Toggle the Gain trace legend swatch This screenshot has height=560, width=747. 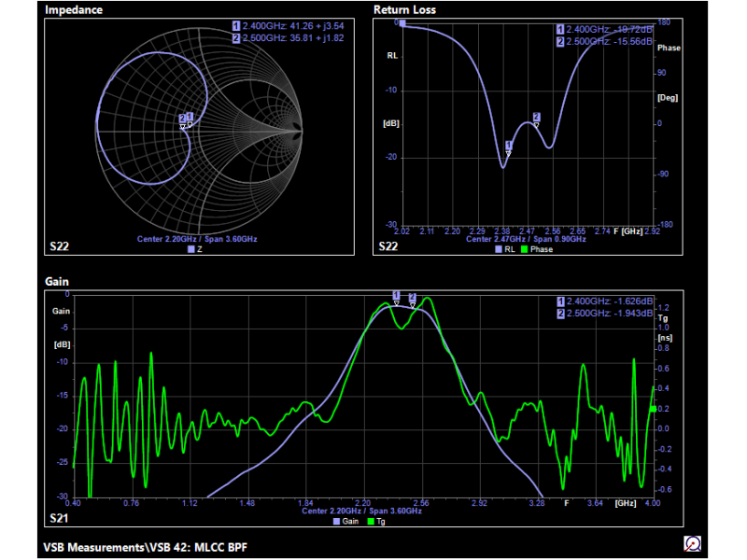tap(338, 522)
